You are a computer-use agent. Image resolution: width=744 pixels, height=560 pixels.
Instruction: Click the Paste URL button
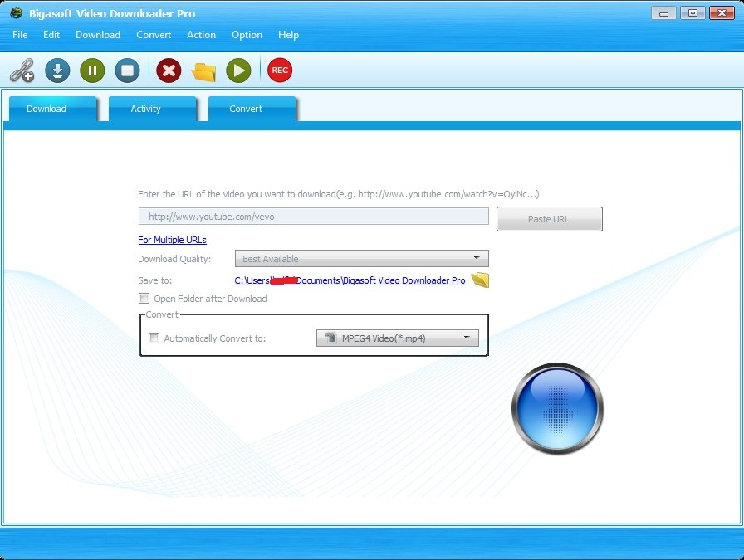[550, 219]
